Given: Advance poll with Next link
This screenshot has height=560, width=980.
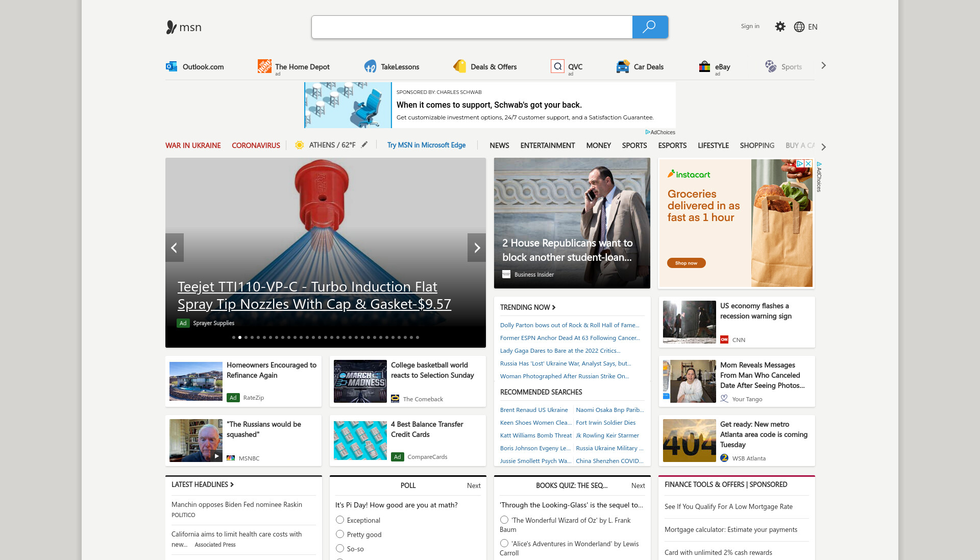Looking at the screenshot, I should point(474,485).
